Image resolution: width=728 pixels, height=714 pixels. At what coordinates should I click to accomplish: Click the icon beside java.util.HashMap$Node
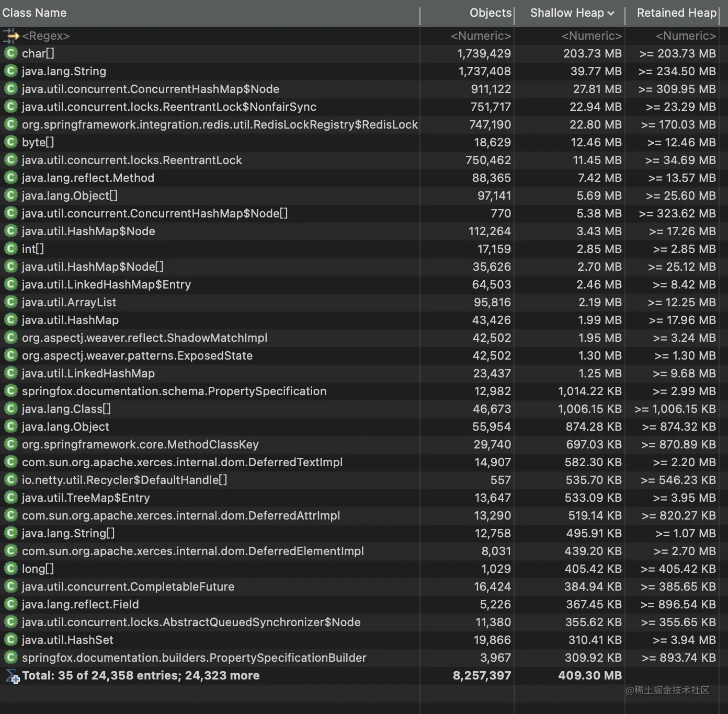pyautogui.click(x=10, y=231)
